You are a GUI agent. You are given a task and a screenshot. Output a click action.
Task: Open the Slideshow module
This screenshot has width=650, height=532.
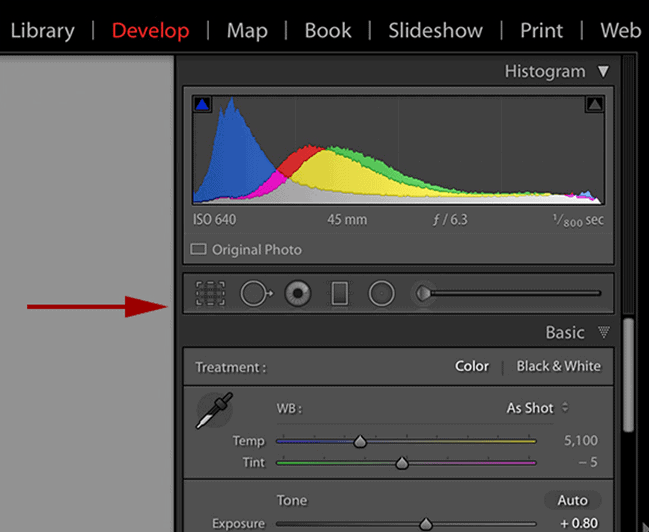point(435,30)
